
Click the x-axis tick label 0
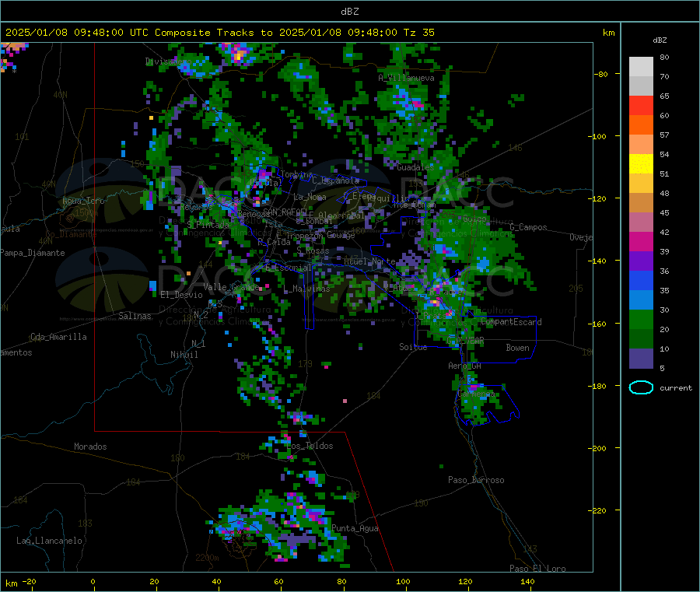pyautogui.click(x=93, y=581)
